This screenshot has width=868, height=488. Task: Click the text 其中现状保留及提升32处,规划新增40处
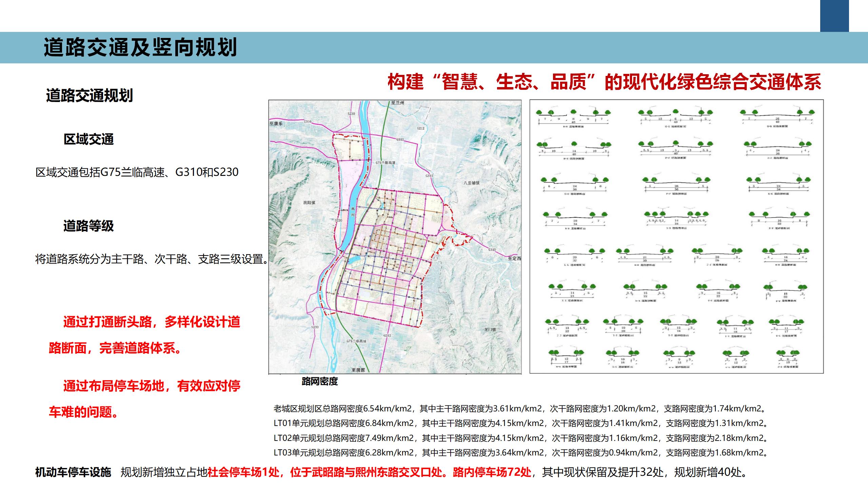tap(645, 472)
